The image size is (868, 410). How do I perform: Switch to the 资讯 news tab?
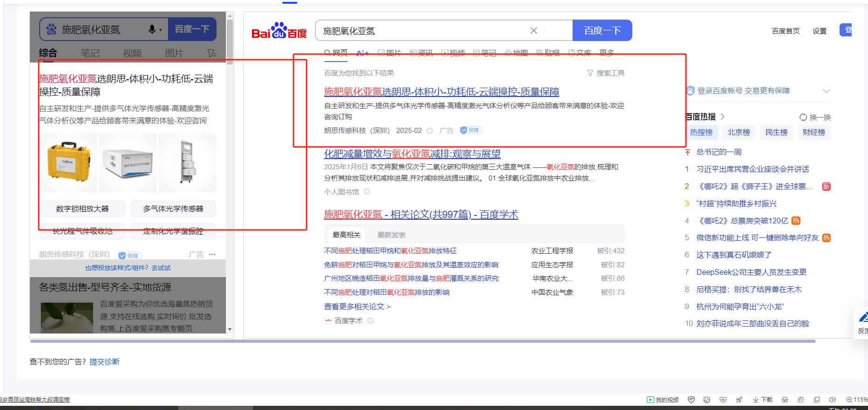(x=421, y=53)
